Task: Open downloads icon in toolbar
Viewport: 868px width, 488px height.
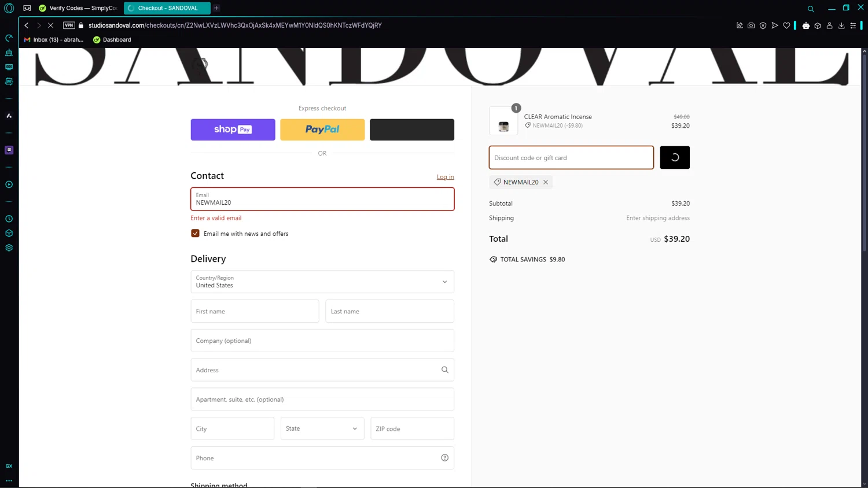Action: (841, 25)
